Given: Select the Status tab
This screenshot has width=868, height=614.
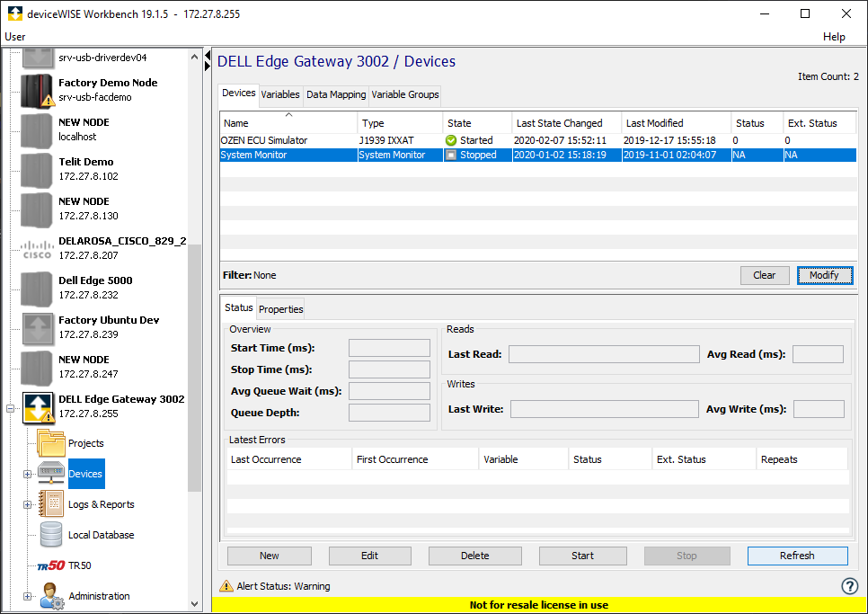Looking at the screenshot, I should pos(239,307).
